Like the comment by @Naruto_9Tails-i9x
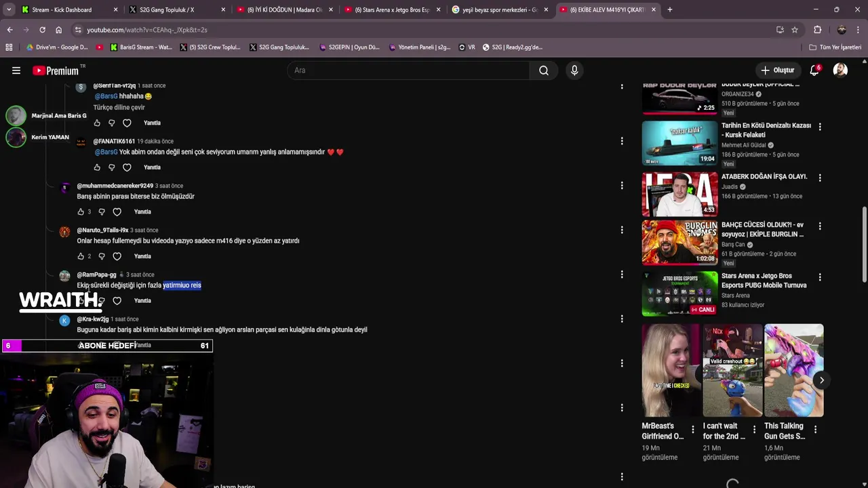 click(x=81, y=256)
